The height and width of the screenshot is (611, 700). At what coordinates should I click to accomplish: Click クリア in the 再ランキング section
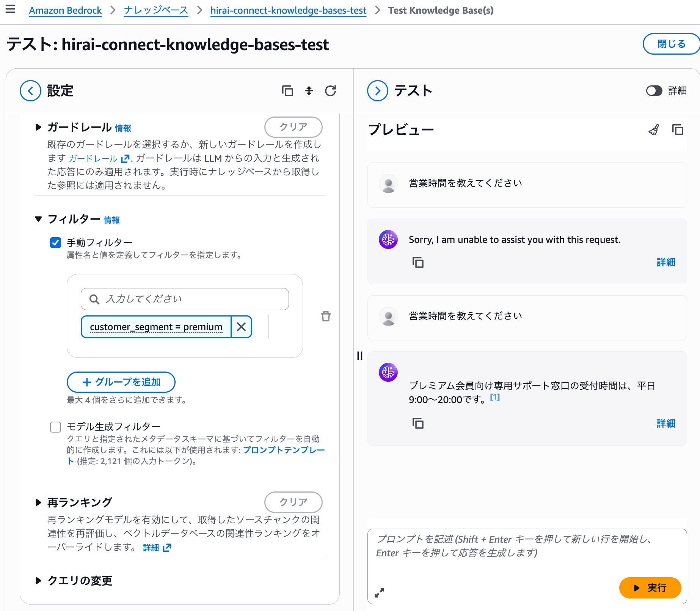click(x=293, y=502)
